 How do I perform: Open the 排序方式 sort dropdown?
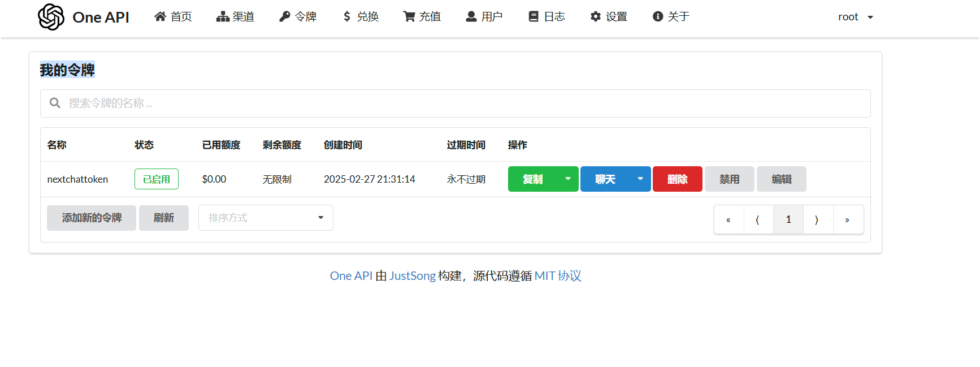click(x=266, y=218)
